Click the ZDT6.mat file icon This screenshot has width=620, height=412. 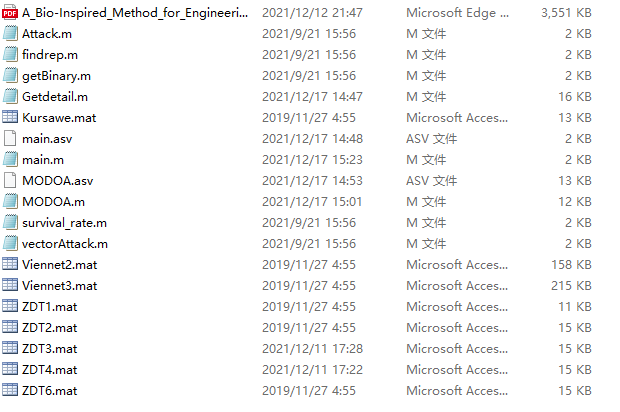10,391
